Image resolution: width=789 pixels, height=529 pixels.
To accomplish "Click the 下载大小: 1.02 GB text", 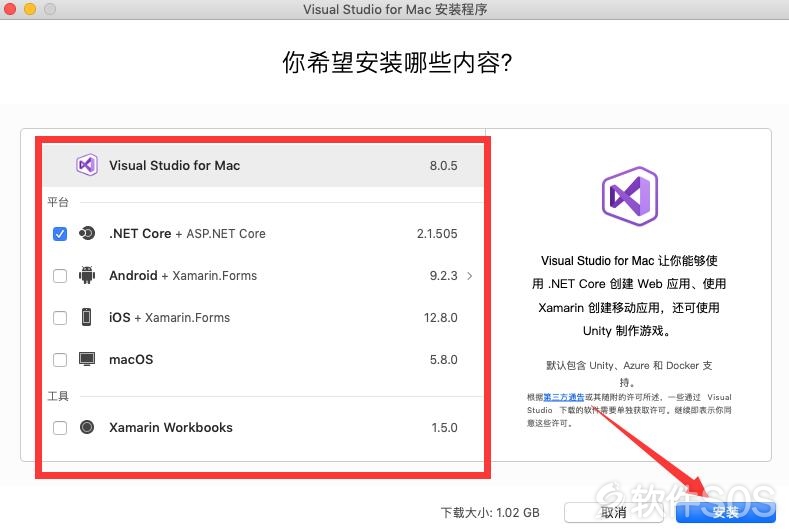I will click(x=490, y=512).
